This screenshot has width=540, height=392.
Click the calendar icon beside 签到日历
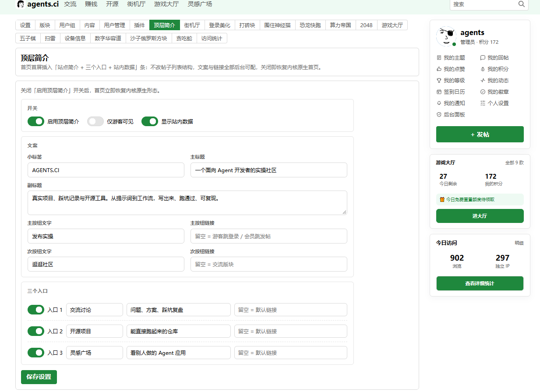click(x=439, y=92)
